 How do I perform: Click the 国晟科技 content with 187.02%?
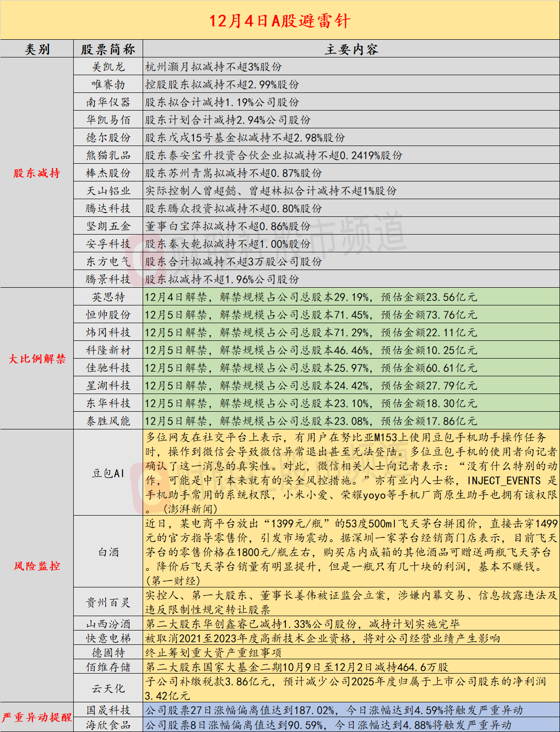coord(334,710)
